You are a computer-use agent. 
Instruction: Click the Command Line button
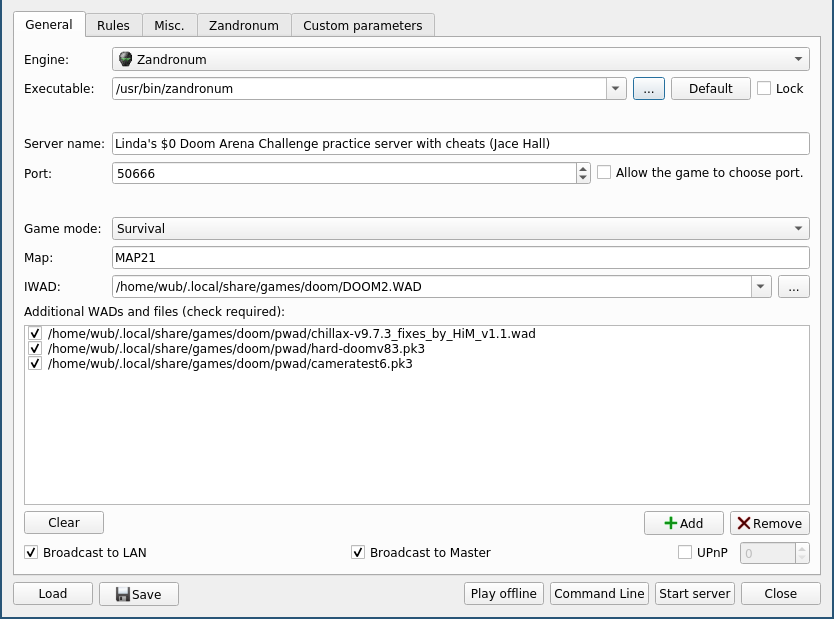(x=599, y=593)
